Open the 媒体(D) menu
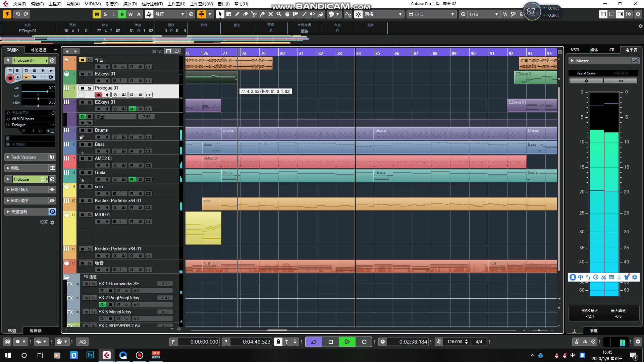Viewport: 644px width, 362px height. pyautogui.click(x=130, y=4)
